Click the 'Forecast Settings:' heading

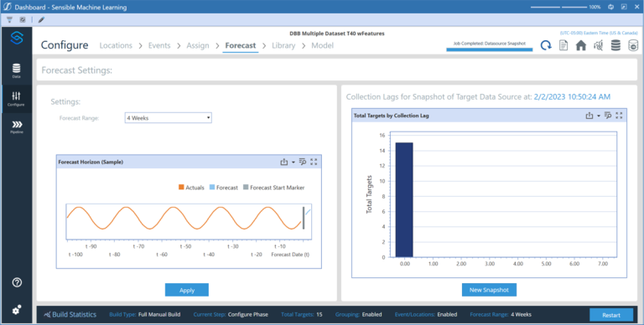[x=77, y=70]
